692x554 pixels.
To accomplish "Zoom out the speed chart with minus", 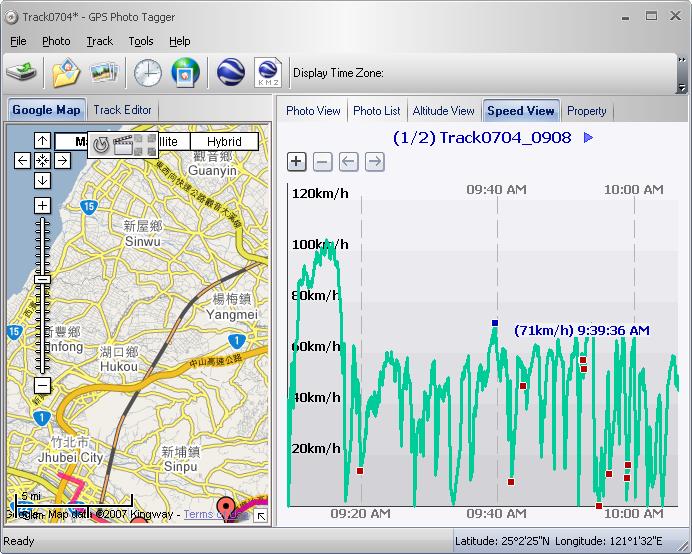I will pyautogui.click(x=323, y=162).
